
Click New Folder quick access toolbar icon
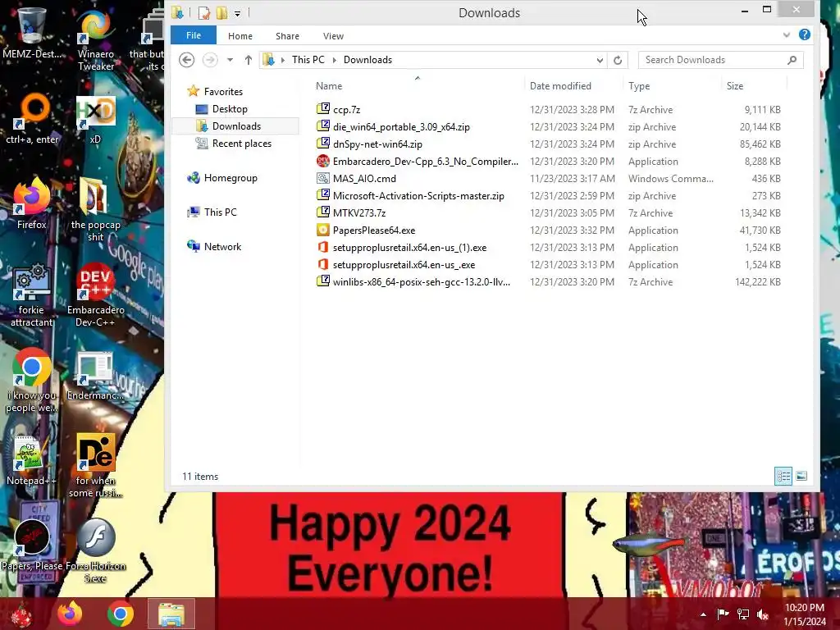point(221,13)
